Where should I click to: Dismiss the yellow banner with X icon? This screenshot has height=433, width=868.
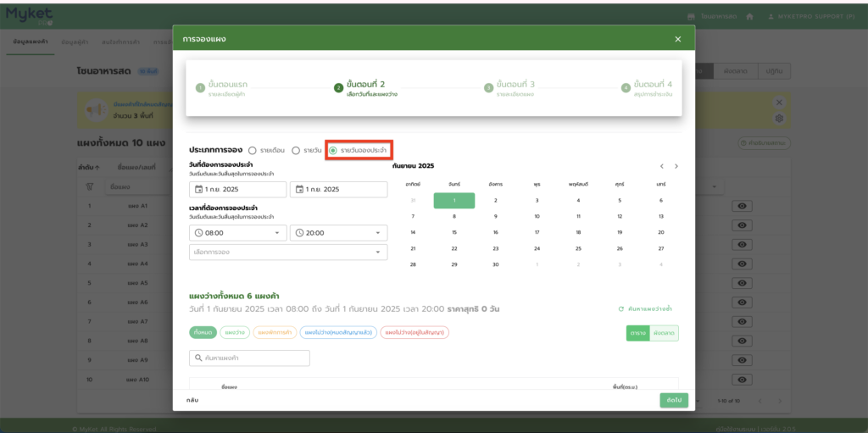pyautogui.click(x=779, y=103)
